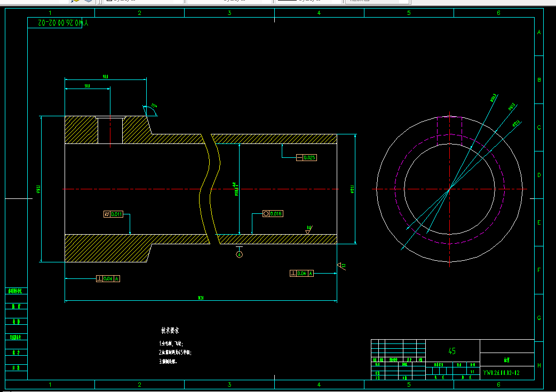
Task: Select the counterbored hole in the section view
Action: coord(110,130)
